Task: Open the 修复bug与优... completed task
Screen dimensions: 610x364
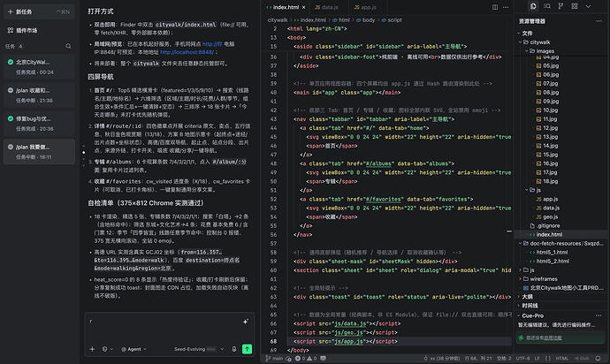Action: point(39,124)
